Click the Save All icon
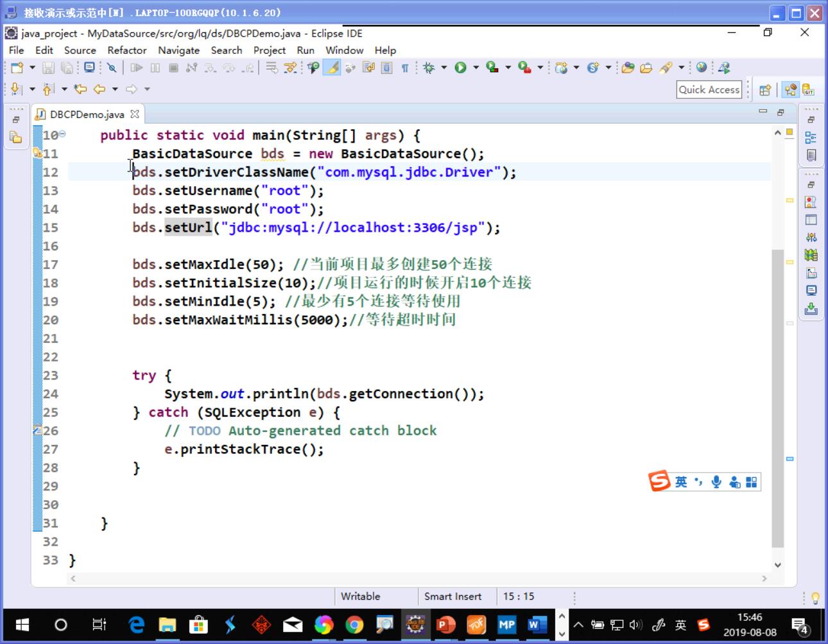Image resolution: width=828 pixels, height=644 pixels. [67, 67]
